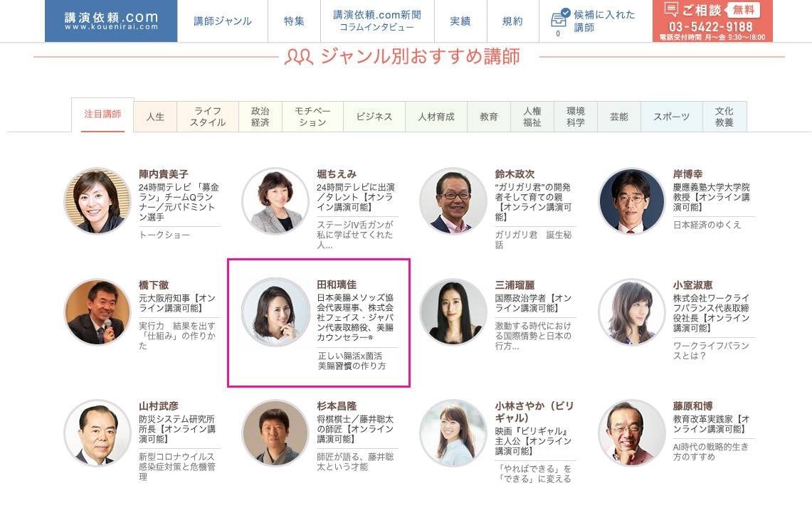Open the 芸能 category tab
812x520 pixels.
coord(618,115)
